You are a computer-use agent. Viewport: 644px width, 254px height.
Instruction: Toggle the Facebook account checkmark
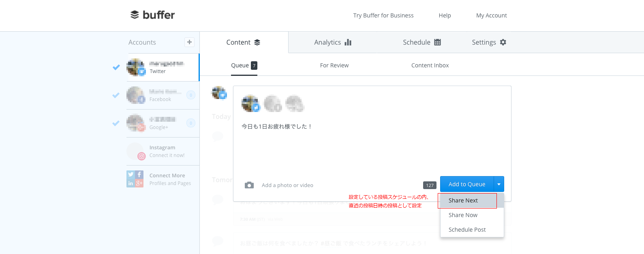[x=116, y=95]
